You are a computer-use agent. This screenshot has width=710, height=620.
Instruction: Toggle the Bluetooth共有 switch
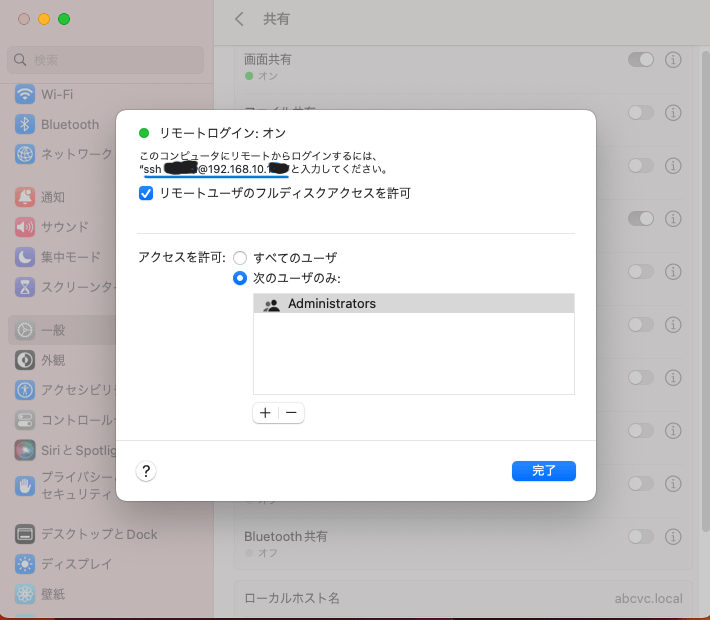641,537
